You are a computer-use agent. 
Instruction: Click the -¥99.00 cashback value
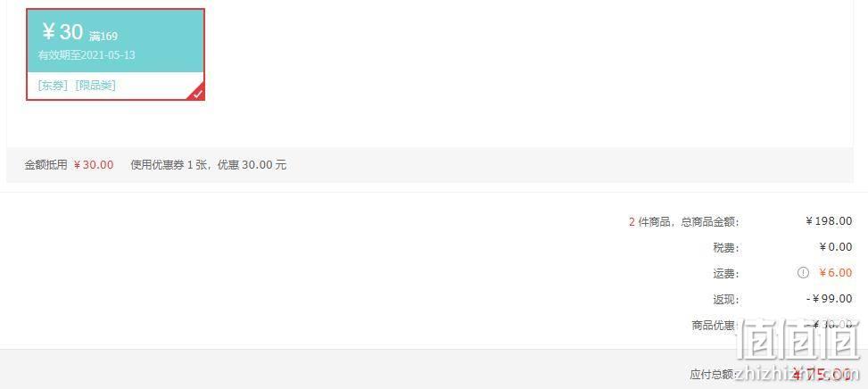click(830, 299)
